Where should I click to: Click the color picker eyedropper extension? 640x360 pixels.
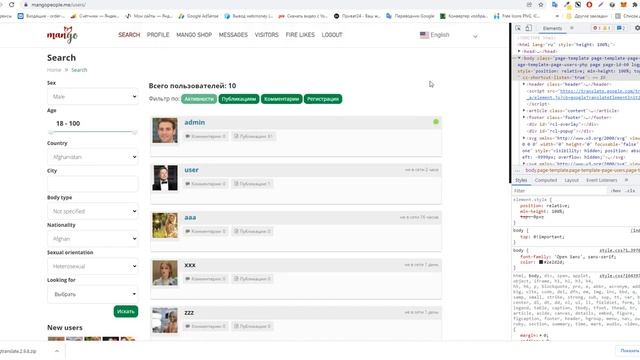567,4
